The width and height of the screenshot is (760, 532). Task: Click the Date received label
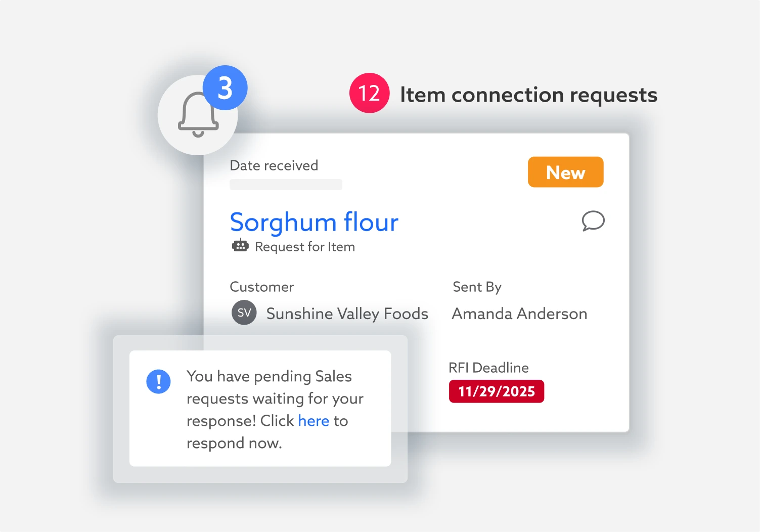[x=274, y=165]
